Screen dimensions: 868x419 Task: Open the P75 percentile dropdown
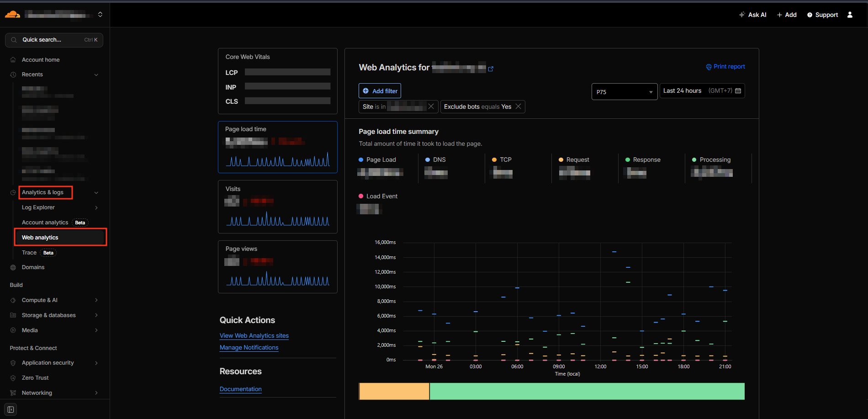pos(624,91)
